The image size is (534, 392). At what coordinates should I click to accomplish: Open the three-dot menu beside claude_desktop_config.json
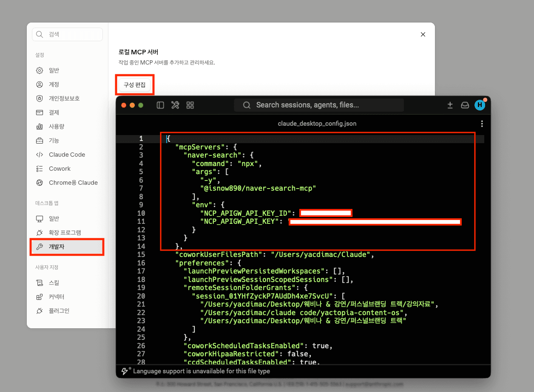coord(482,124)
